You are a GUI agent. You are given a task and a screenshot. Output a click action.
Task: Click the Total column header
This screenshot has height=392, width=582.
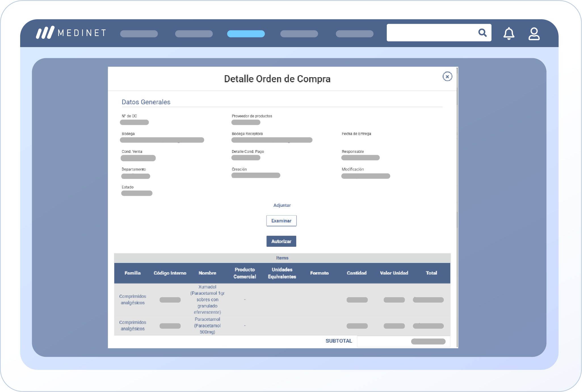tap(431, 273)
